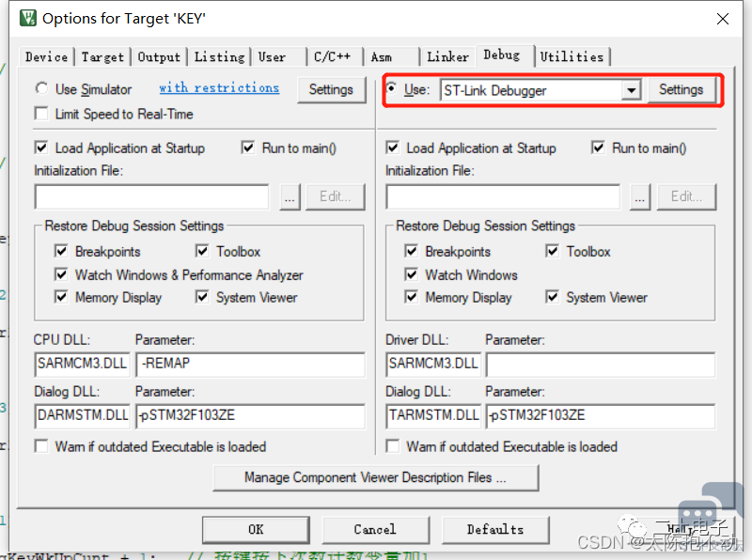Screen dimensions: 752x560
Task: Select the Use Simulator radio button
Action: [x=41, y=88]
